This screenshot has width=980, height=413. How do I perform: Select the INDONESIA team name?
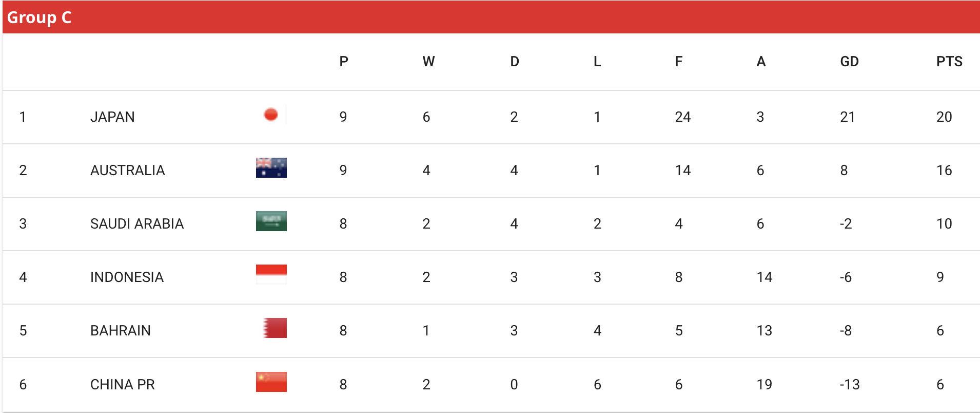127,277
